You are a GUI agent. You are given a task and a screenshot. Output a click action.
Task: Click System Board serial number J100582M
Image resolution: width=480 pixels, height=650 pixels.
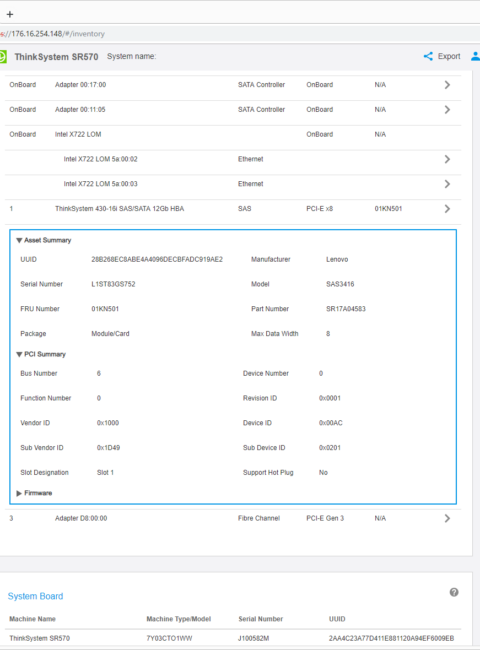coord(253,638)
